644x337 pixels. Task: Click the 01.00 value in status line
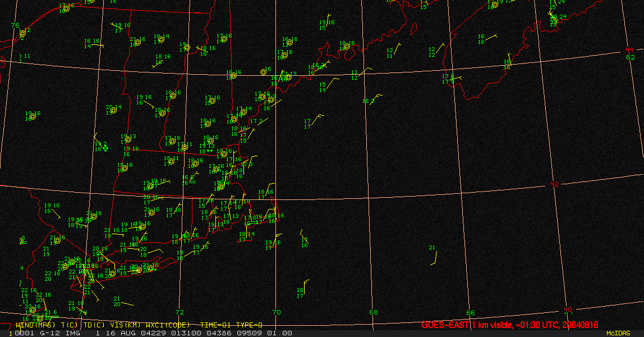[x=280, y=333]
